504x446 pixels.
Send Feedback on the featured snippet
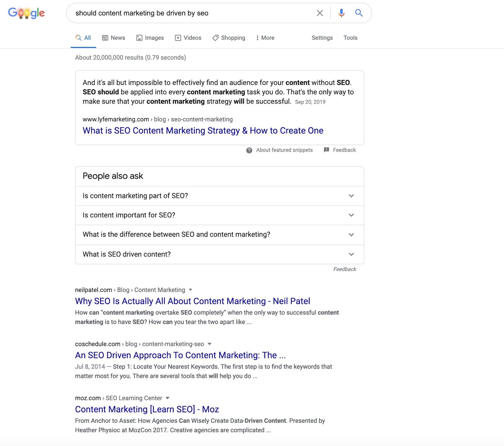(x=344, y=150)
